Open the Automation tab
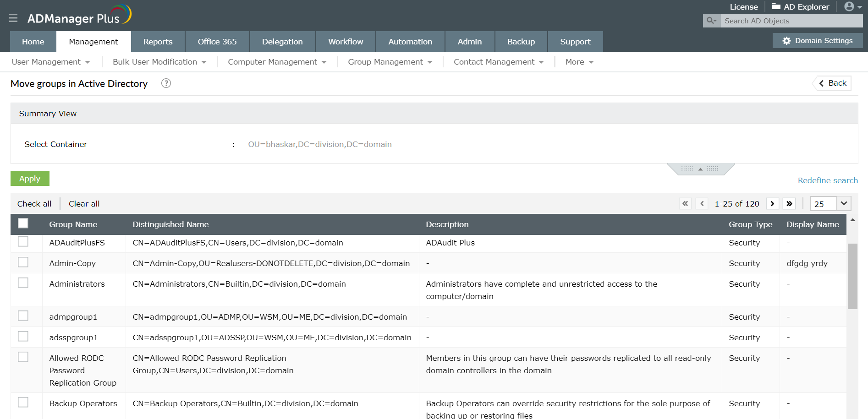 pyautogui.click(x=410, y=41)
